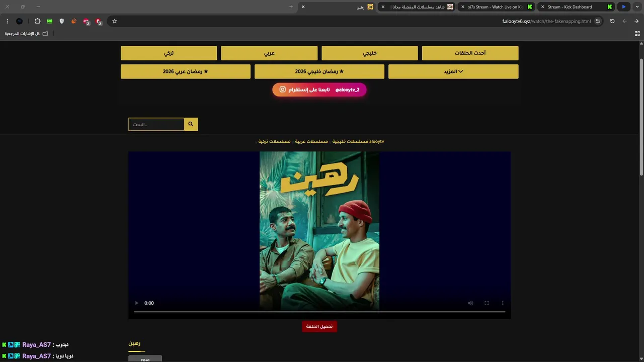The height and width of the screenshot is (362, 644).
Task: Click the green extension icon in toolbar
Action: tap(49, 21)
